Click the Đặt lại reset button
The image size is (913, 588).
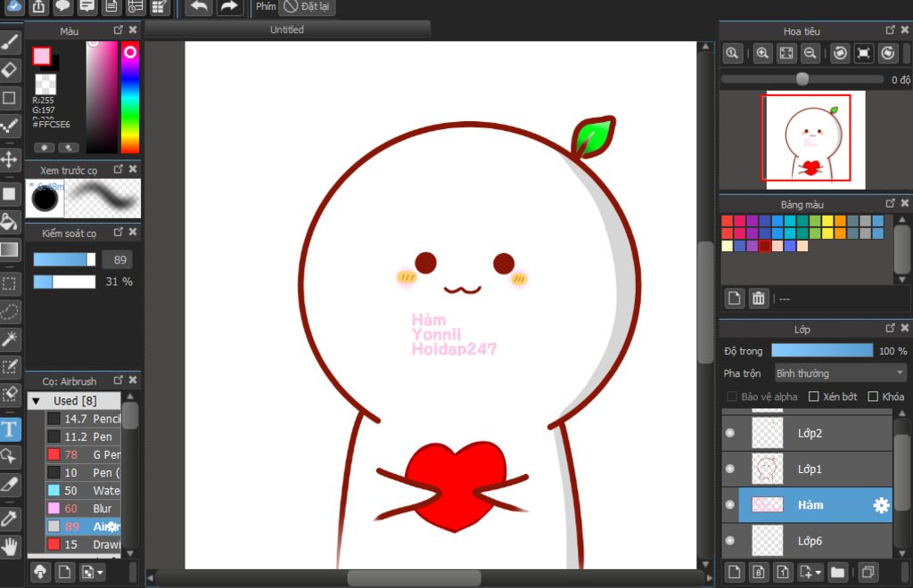tap(308, 7)
